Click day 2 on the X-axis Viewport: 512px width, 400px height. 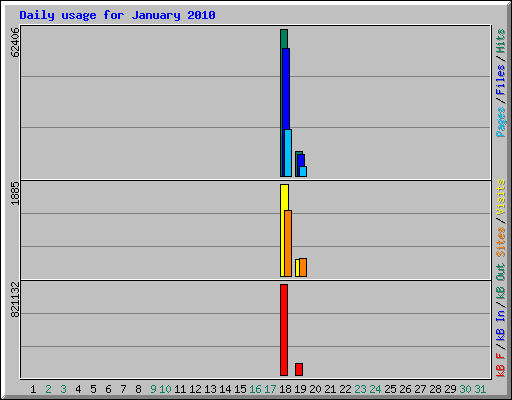pyautogui.click(x=48, y=389)
